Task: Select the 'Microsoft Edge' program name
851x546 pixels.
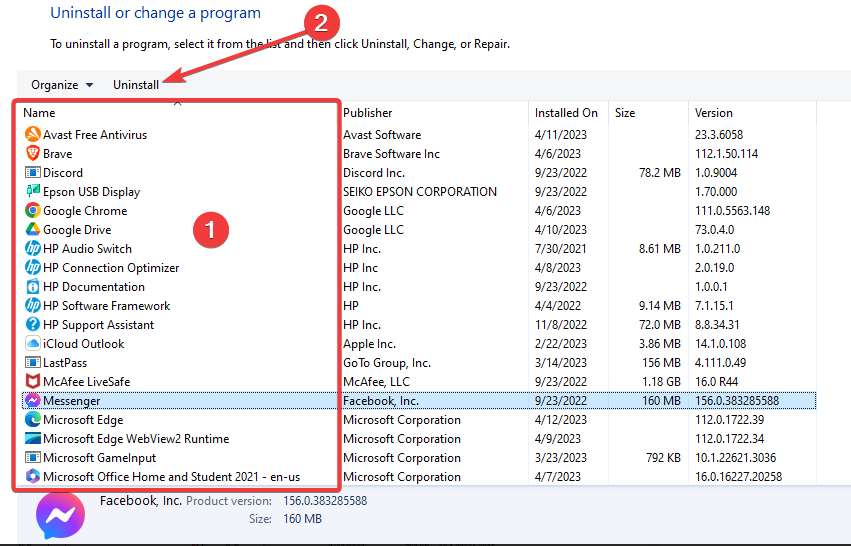Action: pos(83,420)
